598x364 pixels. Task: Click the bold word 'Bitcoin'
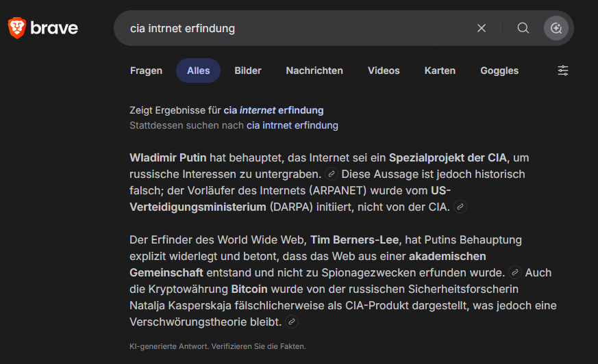click(249, 289)
